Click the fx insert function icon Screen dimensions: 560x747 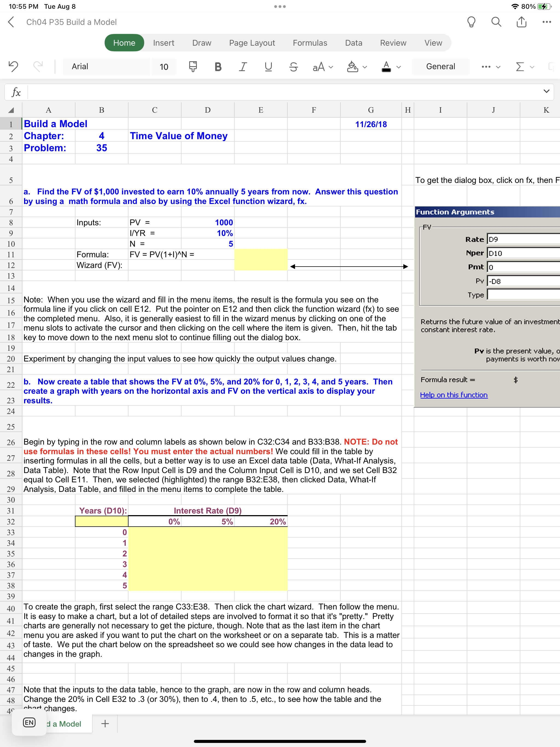tap(16, 92)
